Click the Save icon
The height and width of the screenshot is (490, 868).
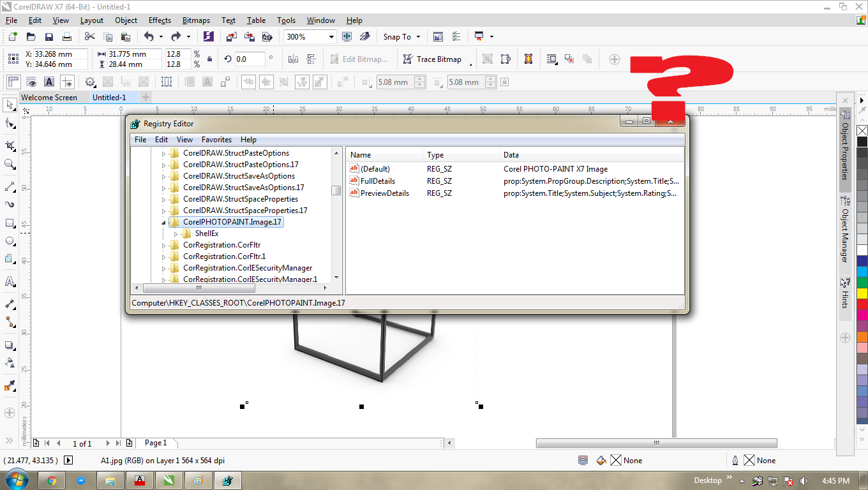pos(49,36)
